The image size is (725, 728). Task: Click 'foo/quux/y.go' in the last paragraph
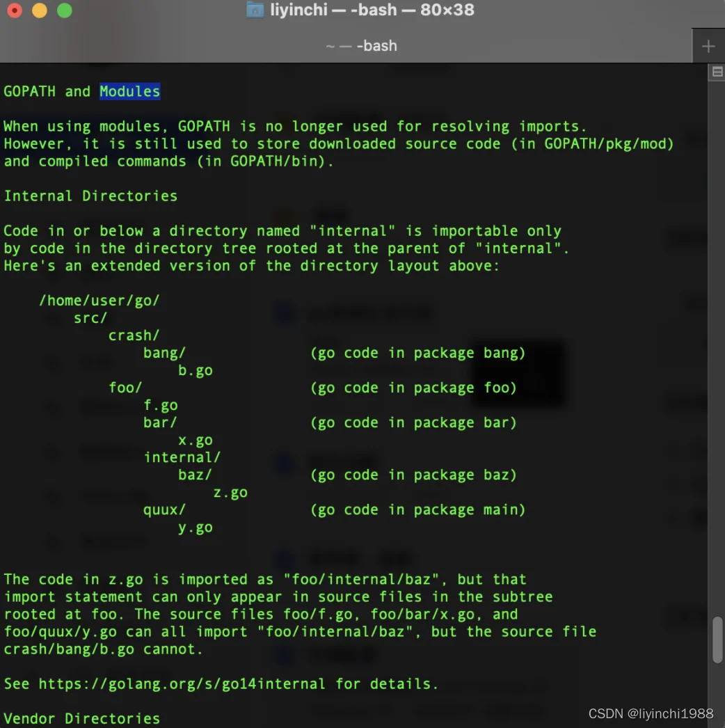click(x=61, y=632)
